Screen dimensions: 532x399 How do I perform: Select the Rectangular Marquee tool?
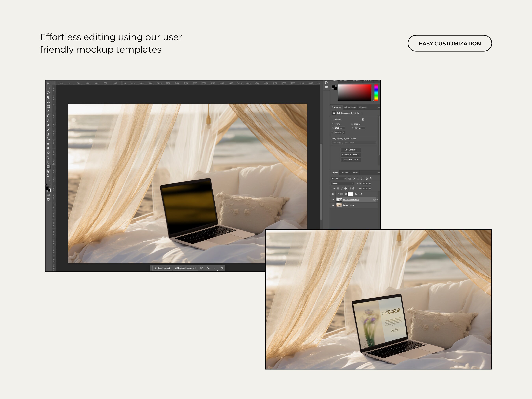[48, 88]
